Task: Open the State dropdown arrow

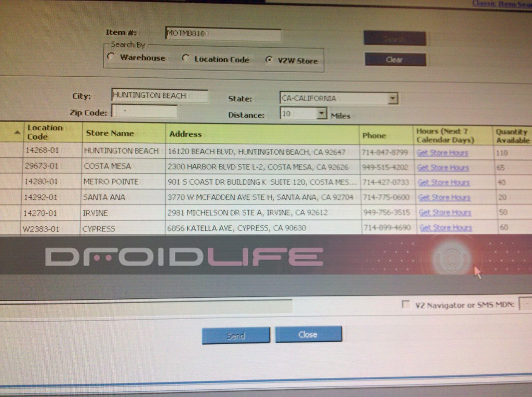Action: (393, 99)
